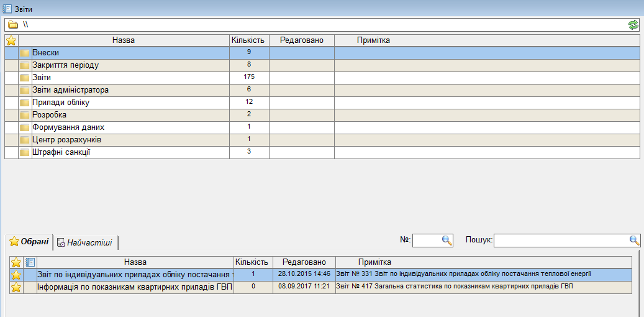Toggle favorite star for Інформація по показникам row
The height and width of the screenshot is (317, 644).
point(16,287)
